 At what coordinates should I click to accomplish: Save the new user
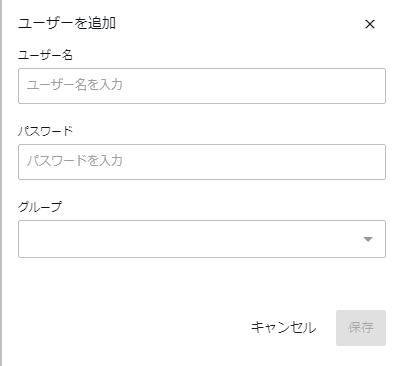pos(361,328)
